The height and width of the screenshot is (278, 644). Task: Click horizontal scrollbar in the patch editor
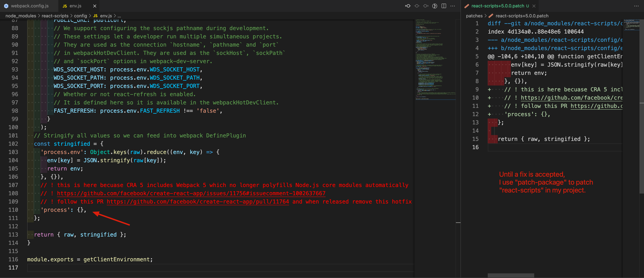coord(511,275)
